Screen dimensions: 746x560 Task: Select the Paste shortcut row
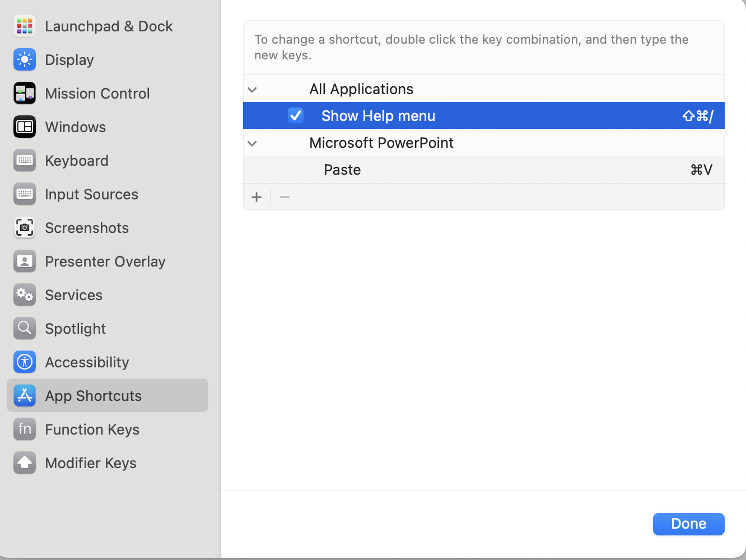coord(483,170)
